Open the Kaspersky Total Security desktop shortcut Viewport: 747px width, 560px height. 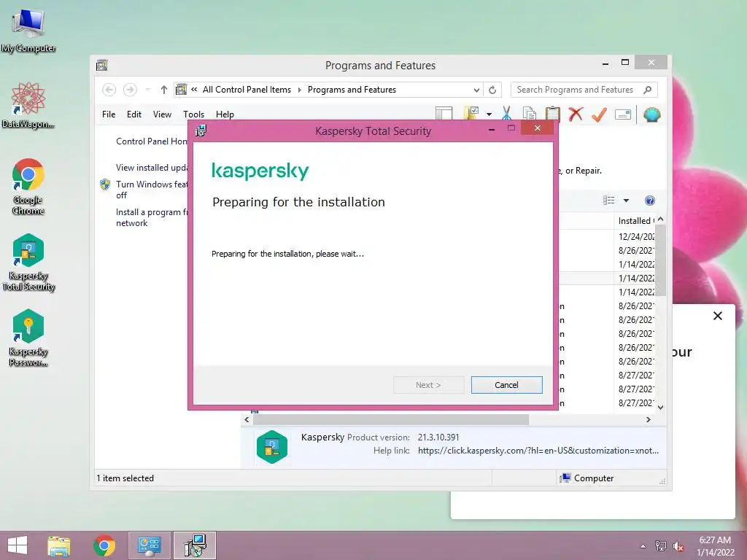pos(28,262)
